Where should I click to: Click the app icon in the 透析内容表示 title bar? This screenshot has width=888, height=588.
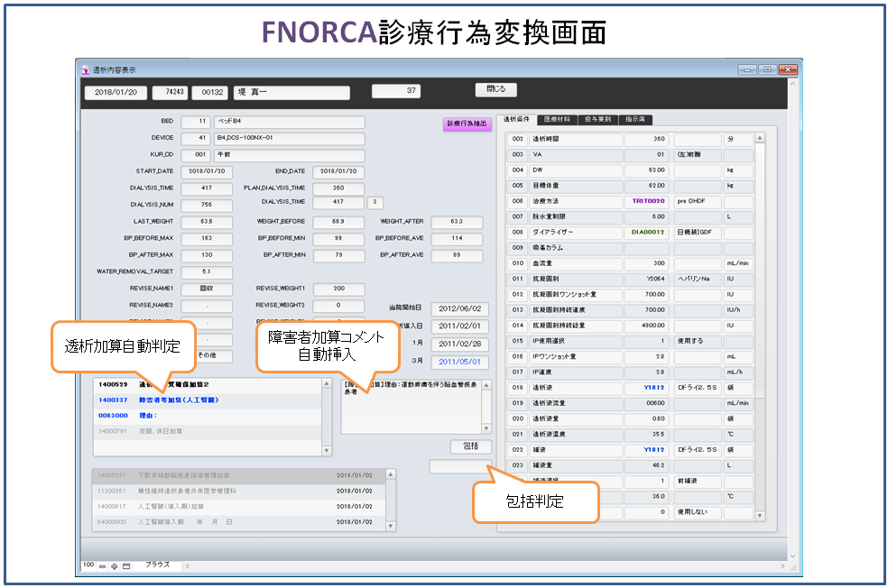(86, 70)
